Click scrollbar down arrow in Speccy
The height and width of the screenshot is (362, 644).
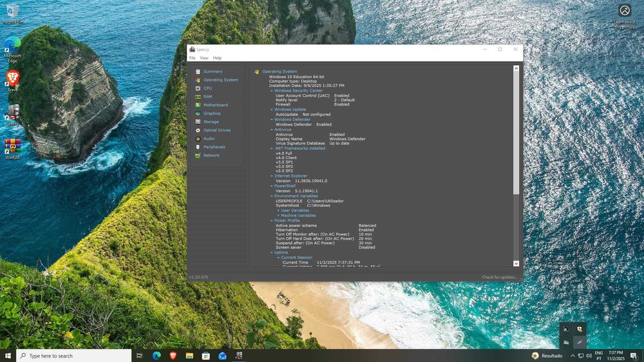[516, 264]
